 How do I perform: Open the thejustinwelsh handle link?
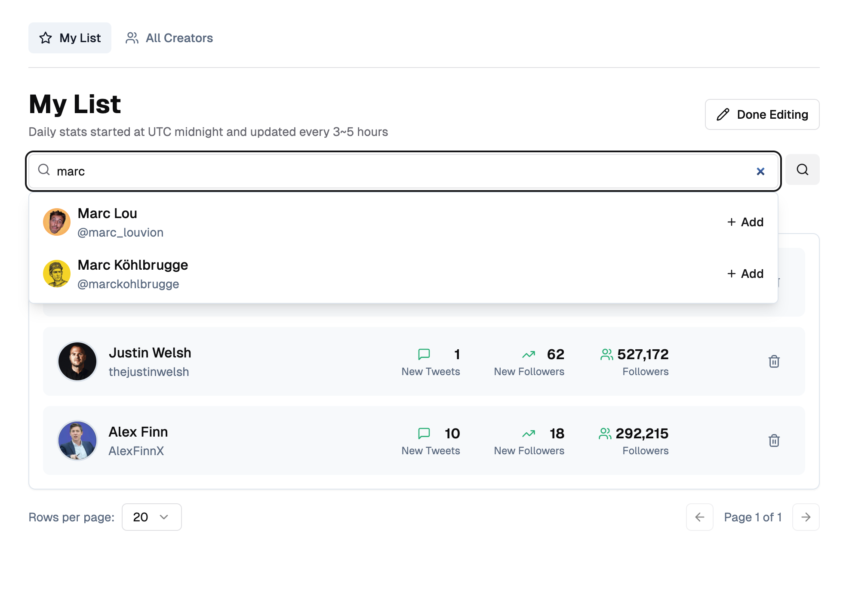pos(149,372)
